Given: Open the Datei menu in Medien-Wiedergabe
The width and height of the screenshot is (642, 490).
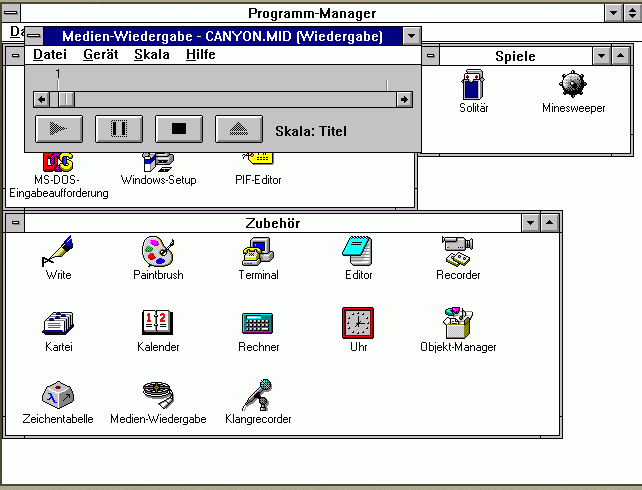Looking at the screenshot, I should pyautogui.click(x=50, y=54).
